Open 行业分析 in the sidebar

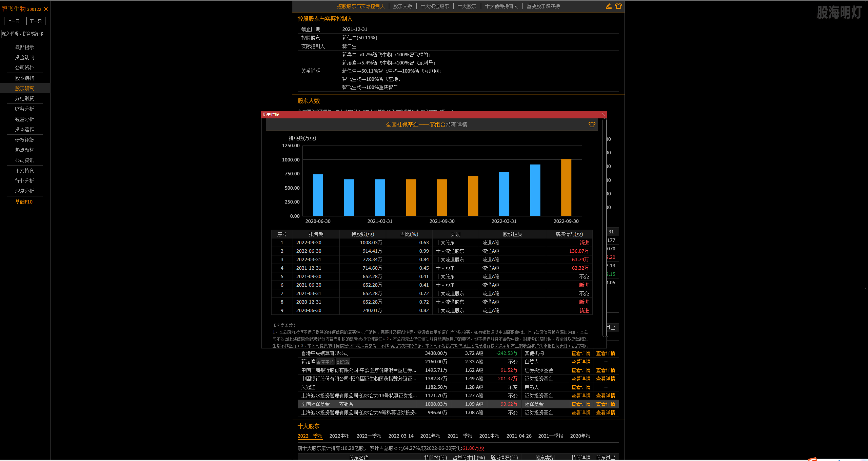click(x=24, y=181)
